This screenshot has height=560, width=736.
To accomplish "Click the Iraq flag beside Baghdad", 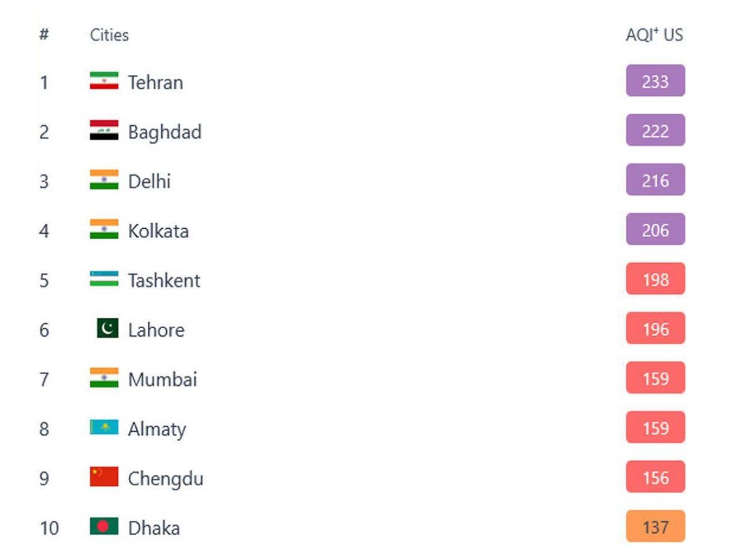I will point(104,131).
